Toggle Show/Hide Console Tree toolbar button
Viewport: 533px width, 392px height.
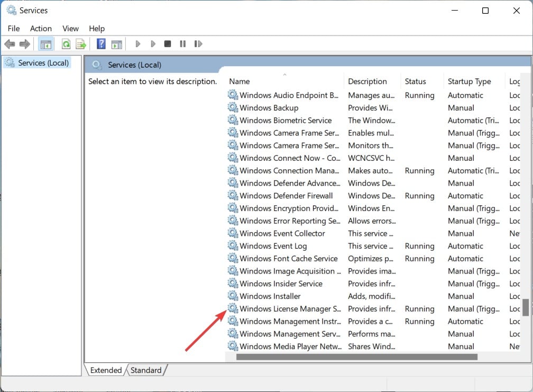click(x=46, y=44)
